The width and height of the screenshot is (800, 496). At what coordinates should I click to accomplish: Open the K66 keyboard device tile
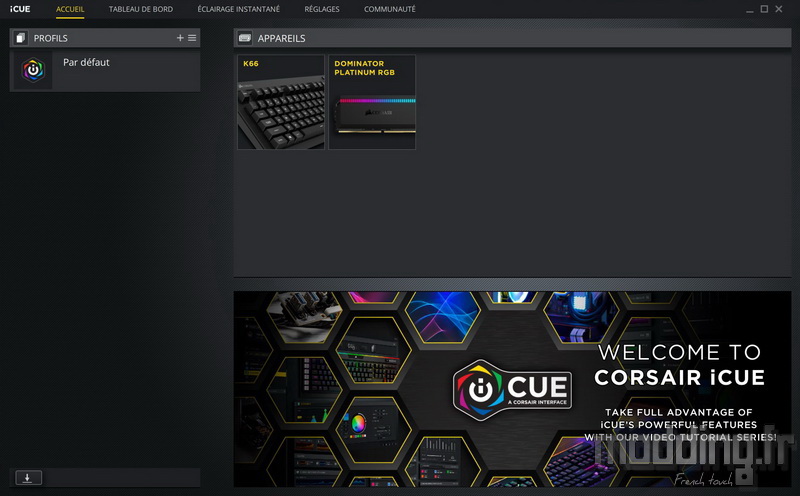(x=281, y=102)
